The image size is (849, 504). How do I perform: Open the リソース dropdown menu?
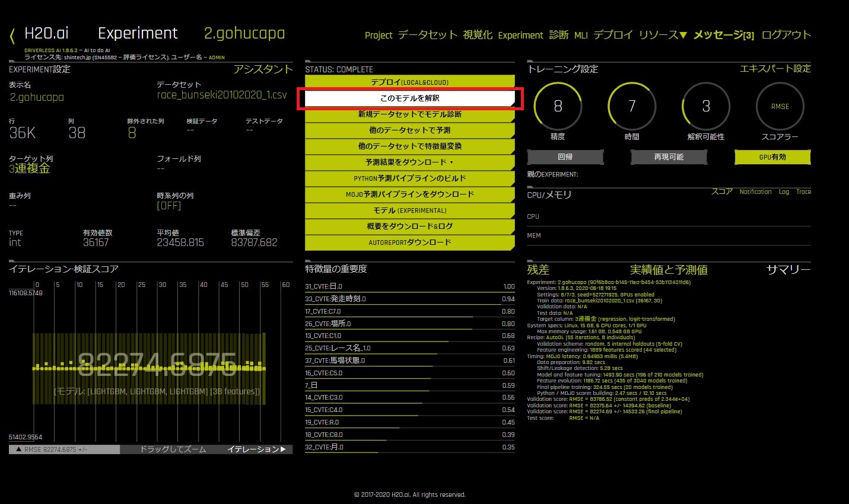point(663,35)
